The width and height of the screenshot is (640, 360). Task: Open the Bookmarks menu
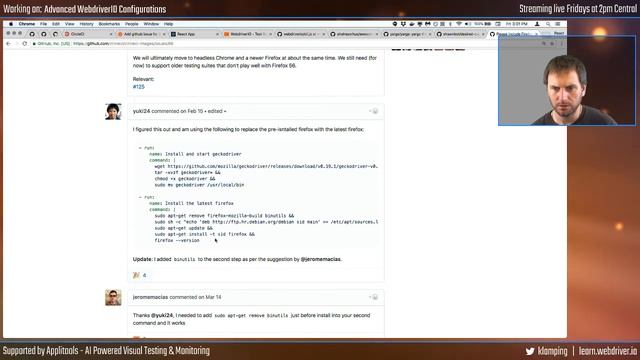click(x=109, y=24)
